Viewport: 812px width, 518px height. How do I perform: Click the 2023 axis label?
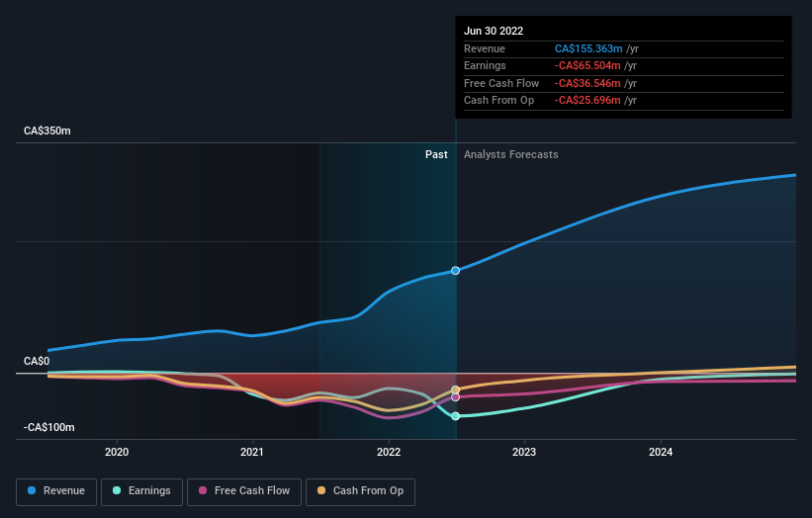click(x=524, y=453)
